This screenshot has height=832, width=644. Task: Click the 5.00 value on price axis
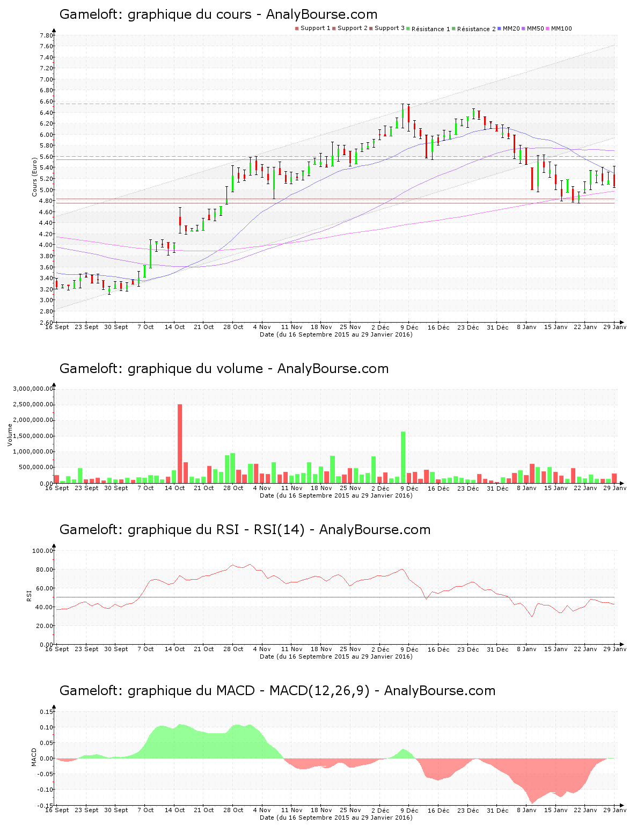(x=46, y=190)
